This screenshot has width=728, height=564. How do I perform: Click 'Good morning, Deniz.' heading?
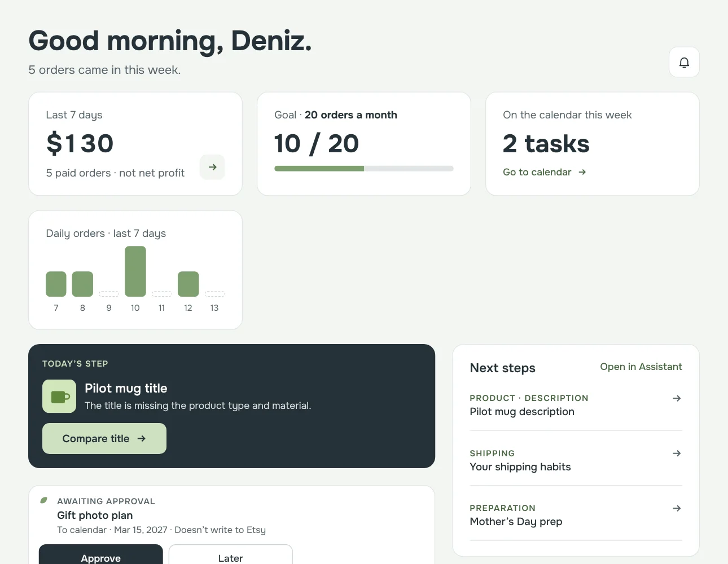pyautogui.click(x=170, y=41)
